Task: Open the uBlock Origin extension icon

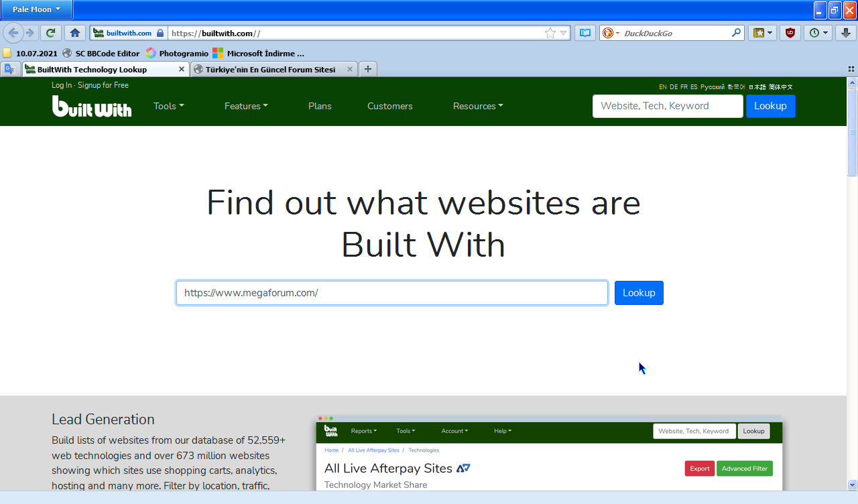Action: coord(790,33)
